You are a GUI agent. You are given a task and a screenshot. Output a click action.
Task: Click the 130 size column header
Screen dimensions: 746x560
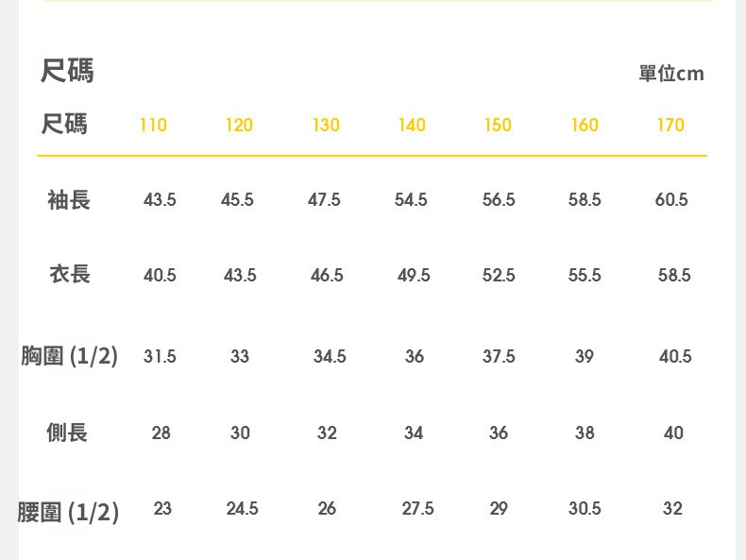pos(326,125)
